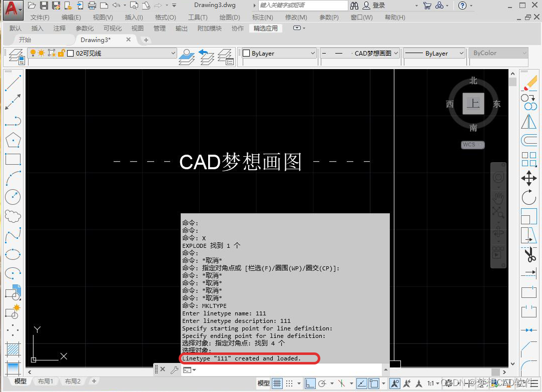The height and width of the screenshot is (392, 542).
Task: Toggle the layer on/off lightbulb
Action: [33, 52]
